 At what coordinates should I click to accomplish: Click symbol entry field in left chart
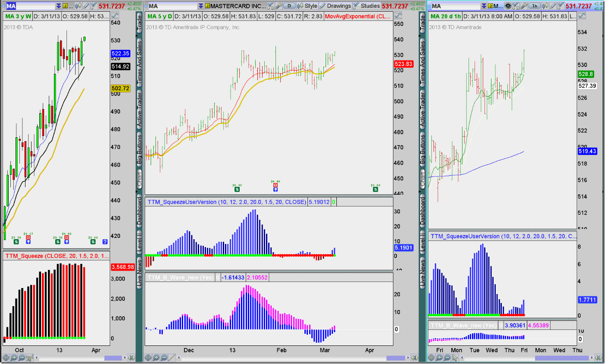31,6
